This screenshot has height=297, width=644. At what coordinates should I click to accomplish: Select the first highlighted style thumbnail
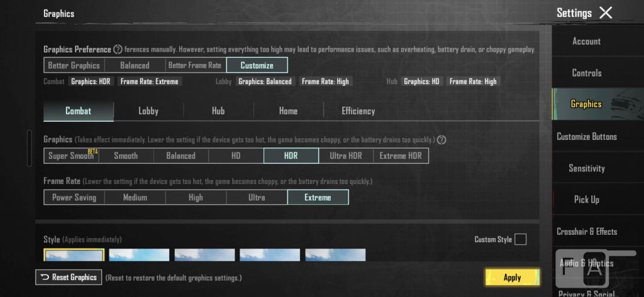(74, 255)
